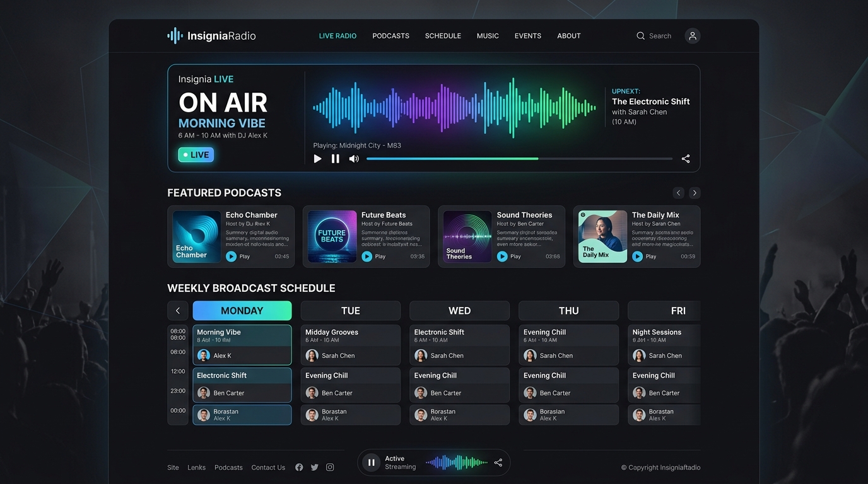868x484 pixels.
Task: Open the Instagram icon in footer
Action: 330,468
